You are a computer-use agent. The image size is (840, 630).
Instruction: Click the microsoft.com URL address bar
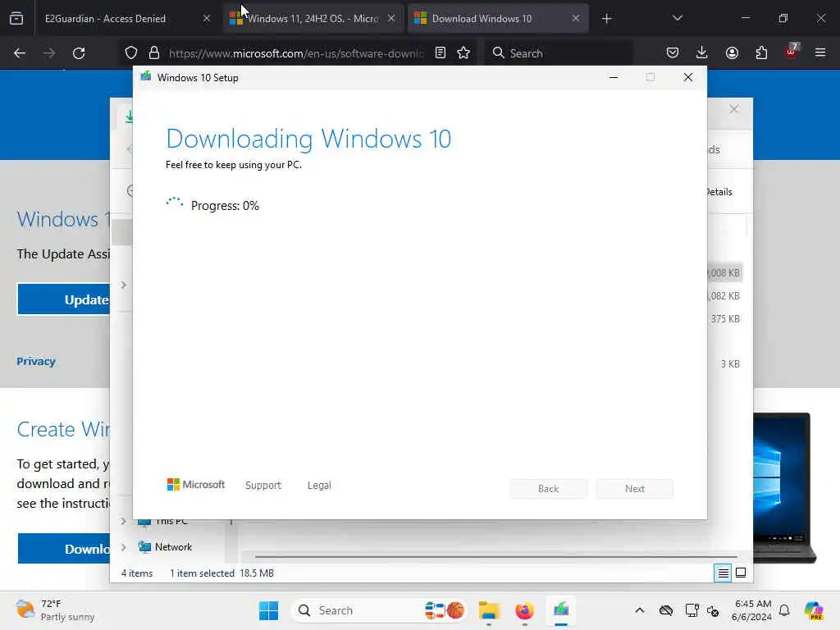point(295,53)
